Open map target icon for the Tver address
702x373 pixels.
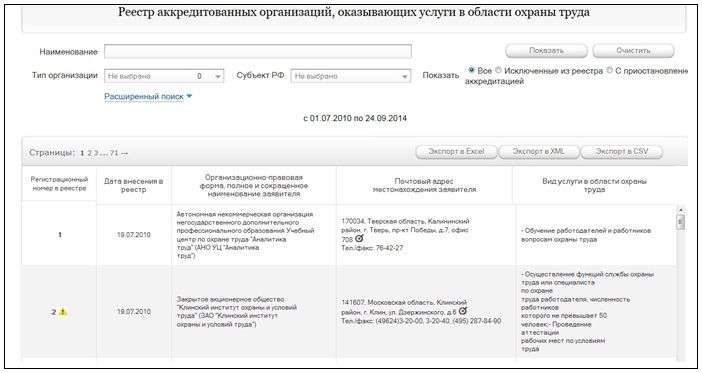(x=359, y=239)
